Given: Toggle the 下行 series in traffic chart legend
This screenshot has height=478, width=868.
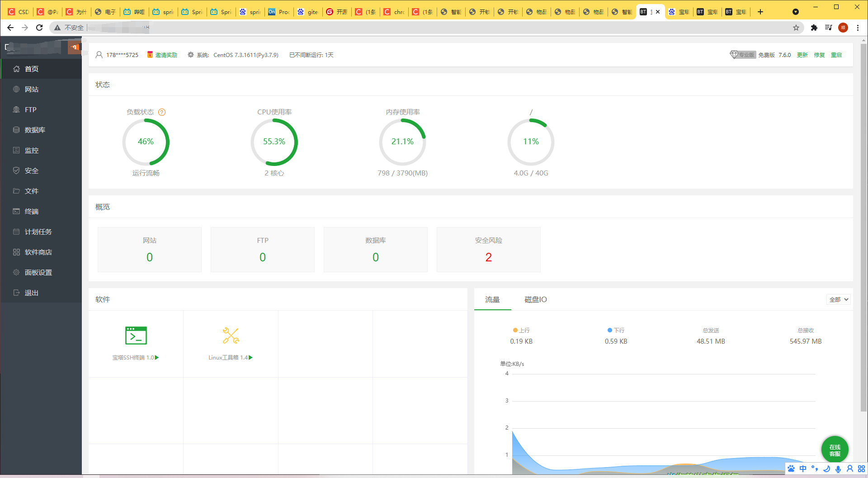Looking at the screenshot, I should point(616,330).
